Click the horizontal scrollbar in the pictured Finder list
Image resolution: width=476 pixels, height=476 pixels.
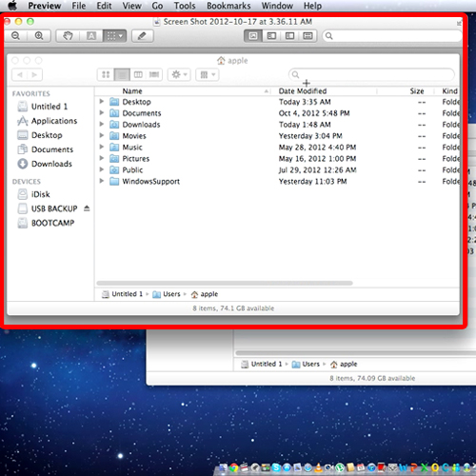tap(225, 283)
